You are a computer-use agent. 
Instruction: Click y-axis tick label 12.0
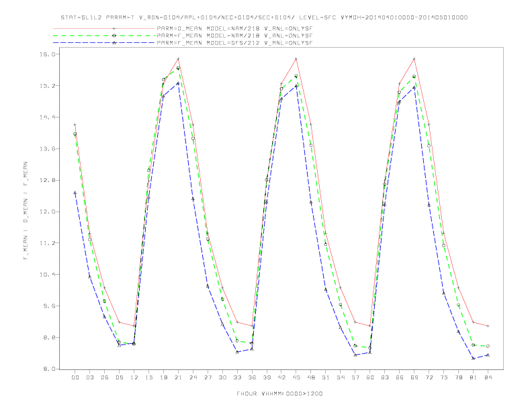click(48, 212)
